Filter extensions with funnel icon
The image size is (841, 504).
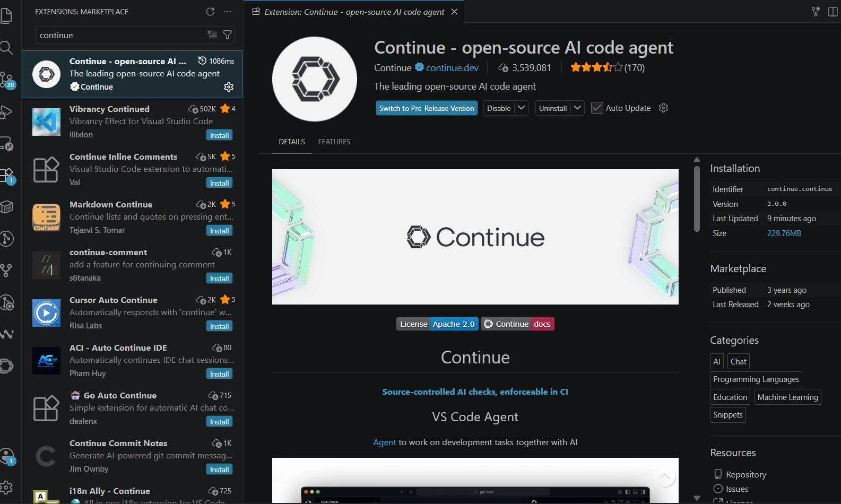pyautogui.click(x=228, y=34)
